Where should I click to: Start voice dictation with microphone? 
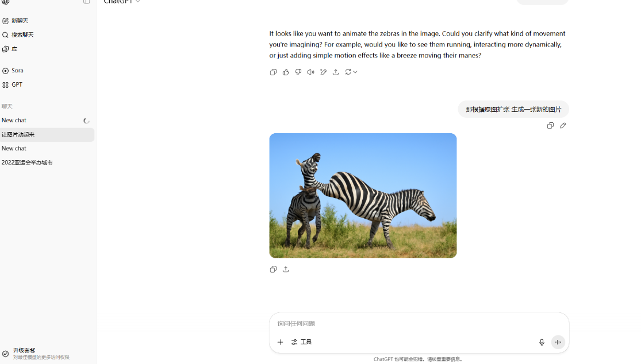pos(542,342)
